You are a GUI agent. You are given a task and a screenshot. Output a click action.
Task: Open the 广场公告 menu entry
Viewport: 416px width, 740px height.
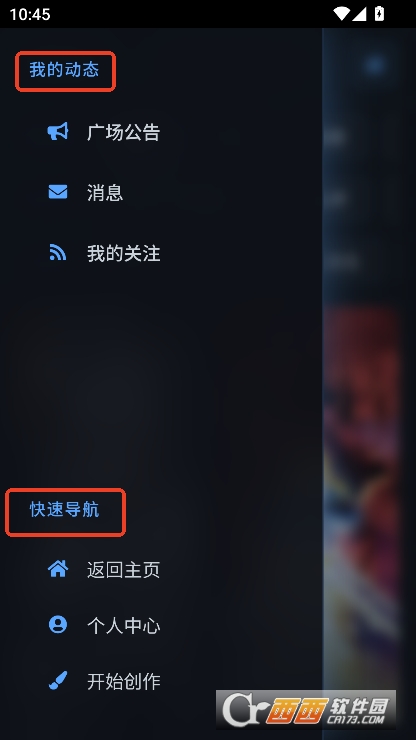[x=161, y=132]
